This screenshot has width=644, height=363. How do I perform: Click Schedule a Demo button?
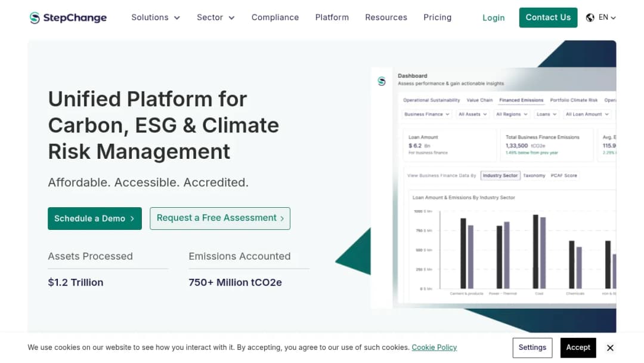(x=94, y=219)
